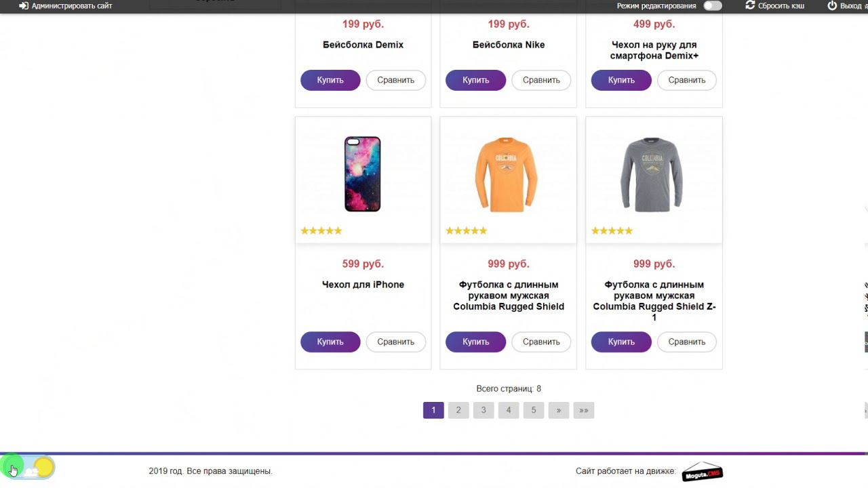Screen dimensions: 868x488
Task: Go to next page with » arrow
Action: pyautogui.click(x=559, y=410)
